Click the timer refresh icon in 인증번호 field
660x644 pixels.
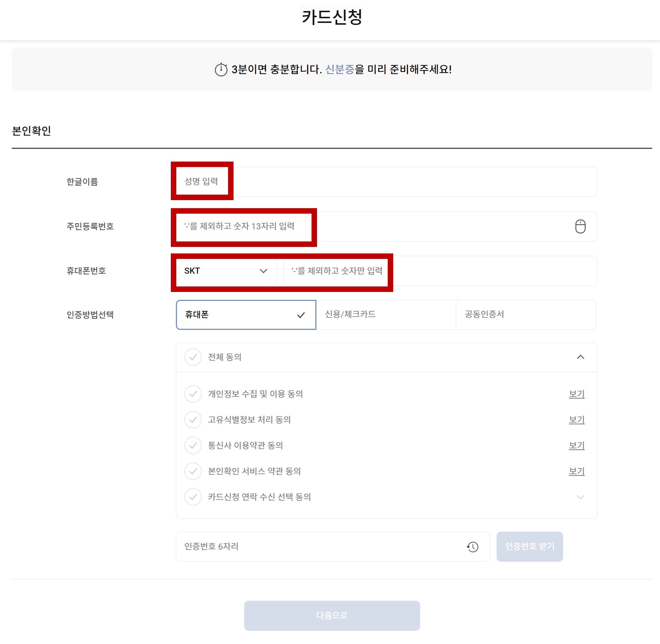click(473, 547)
